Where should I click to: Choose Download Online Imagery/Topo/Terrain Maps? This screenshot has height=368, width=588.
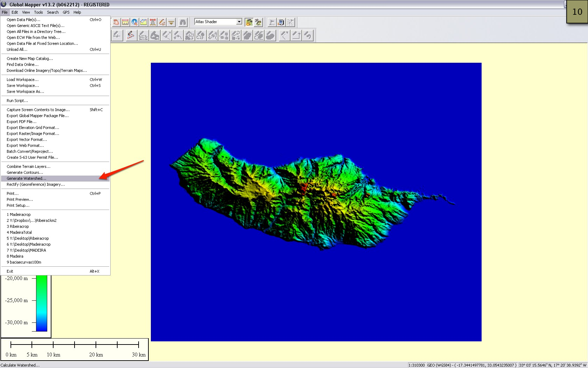click(55, 70)
